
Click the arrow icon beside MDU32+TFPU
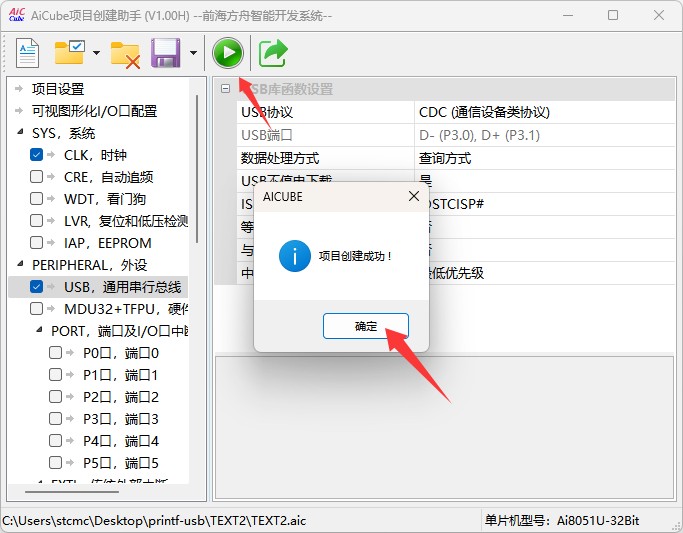[51, 309]
